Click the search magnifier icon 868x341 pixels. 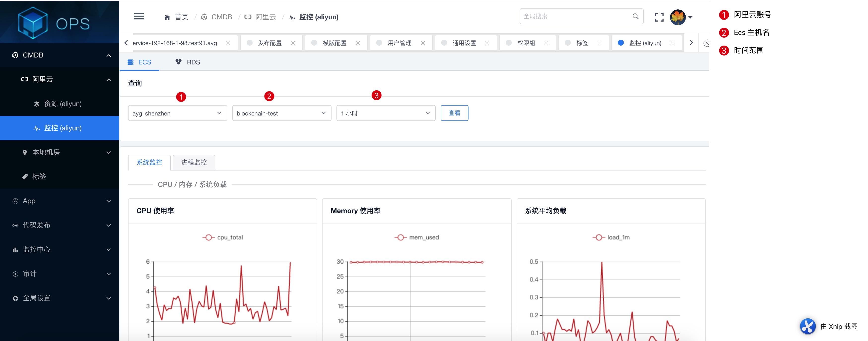point(635,17)
